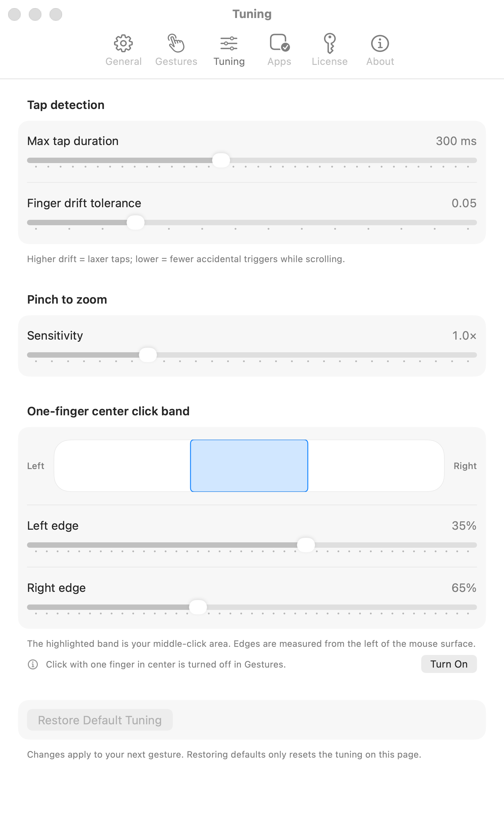Click the Right edge slider thumb
The image size is (504, 818).
pyautogui.click(x=198, y=607)
